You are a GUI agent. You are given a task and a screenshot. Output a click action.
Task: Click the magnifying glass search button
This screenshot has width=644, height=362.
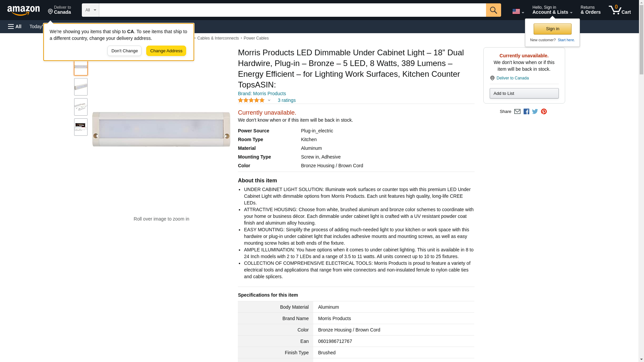pyautogui.click(x=493, y=10)
